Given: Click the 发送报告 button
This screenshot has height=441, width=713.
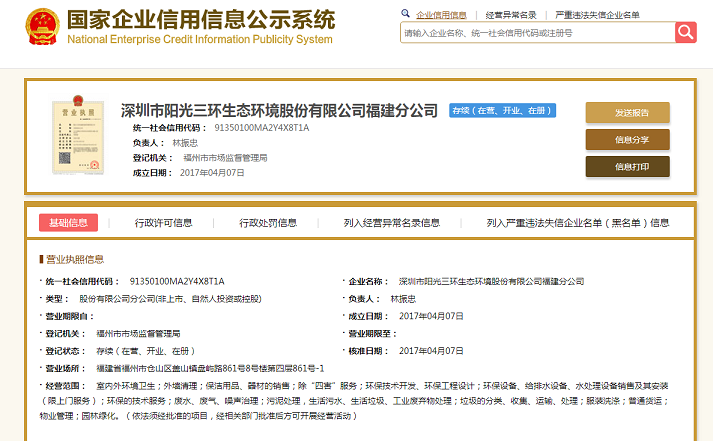Looking at the screenshot, I should click(627, 112).
